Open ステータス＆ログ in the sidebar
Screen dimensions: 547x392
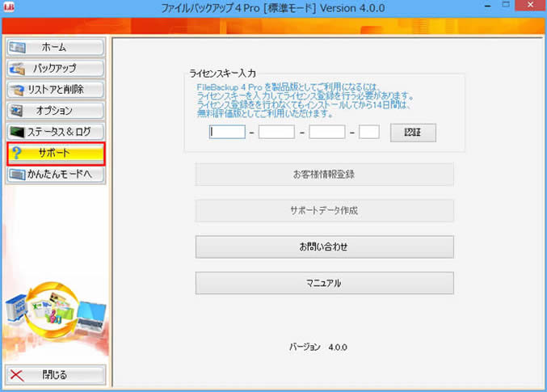pyautogui.click(x=55, y=132)
